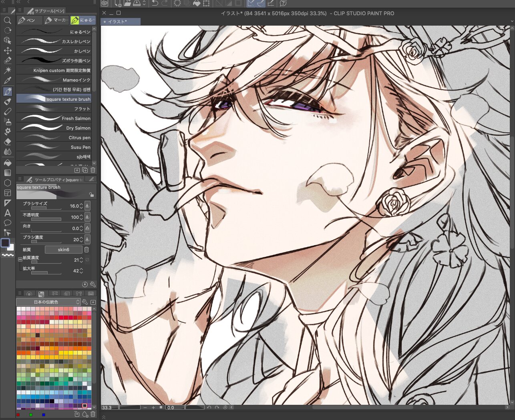This screenshot has height=420, width=515.
Task: Select the Auto select magic wand tool
Action: tap(7, 70)
